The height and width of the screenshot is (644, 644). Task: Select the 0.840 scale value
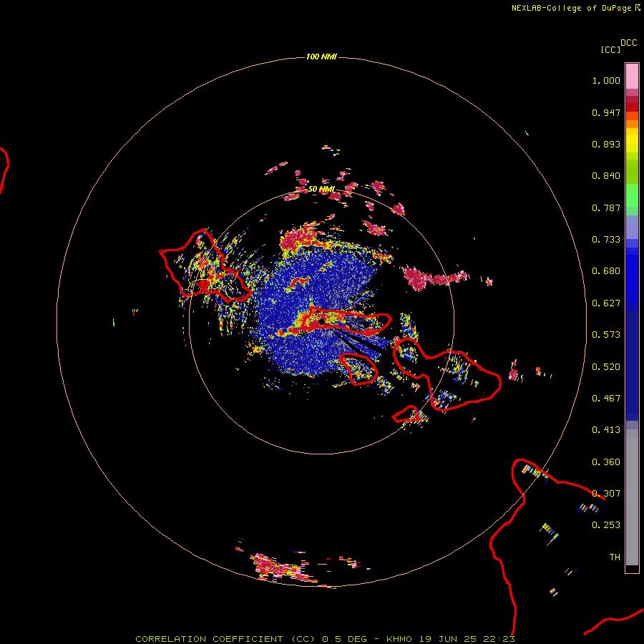point(606,176)
